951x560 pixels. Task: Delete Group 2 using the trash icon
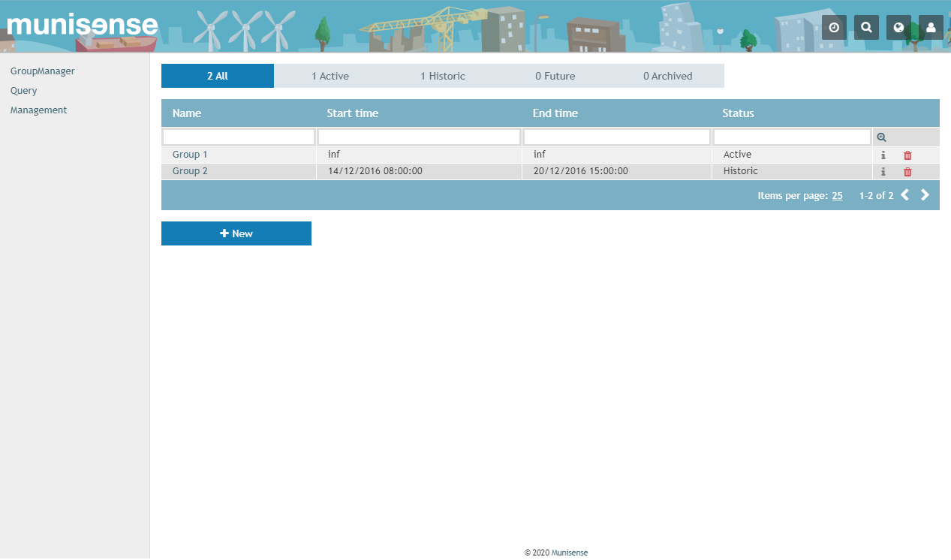click(x=907, y=171)
